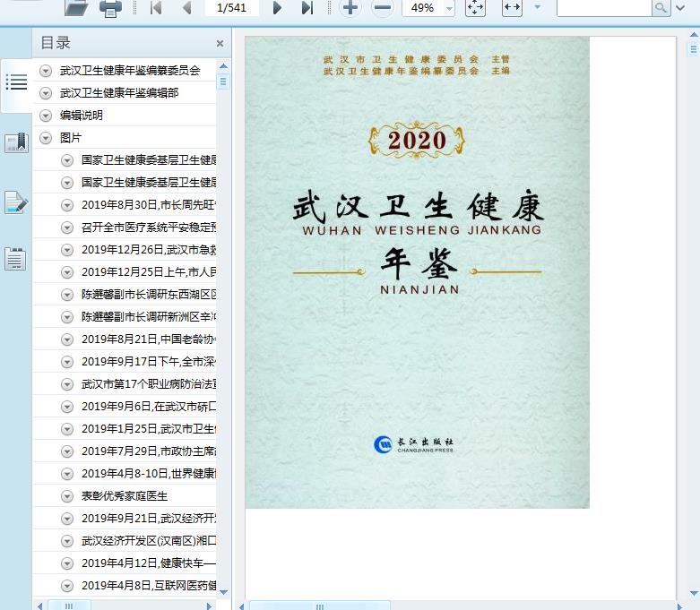Go to the next page
Screen dimensions: 700x610
(277, 7)
